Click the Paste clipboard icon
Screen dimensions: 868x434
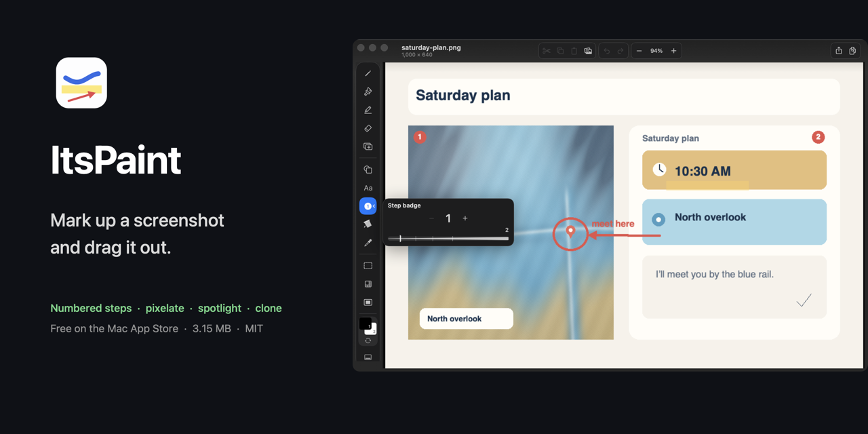point(574,51)
